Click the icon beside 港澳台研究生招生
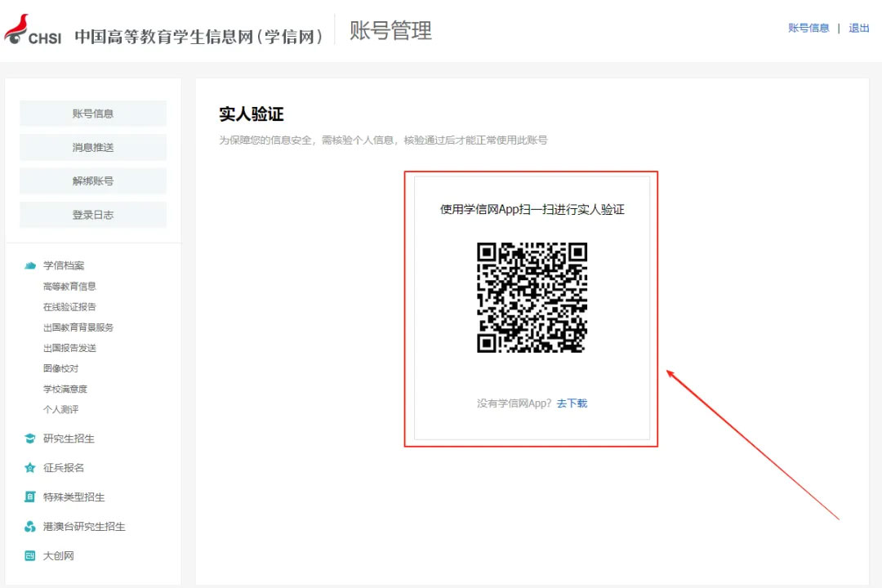 30,527
